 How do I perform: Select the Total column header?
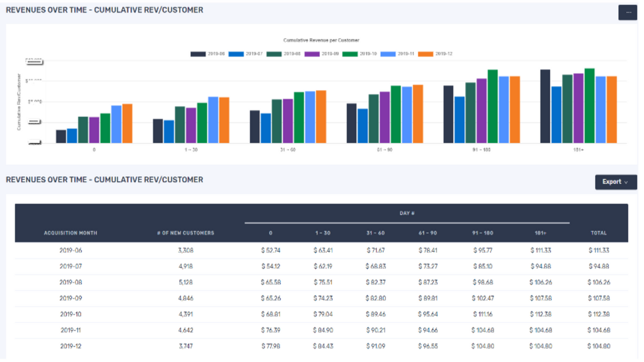pos(599,233)
